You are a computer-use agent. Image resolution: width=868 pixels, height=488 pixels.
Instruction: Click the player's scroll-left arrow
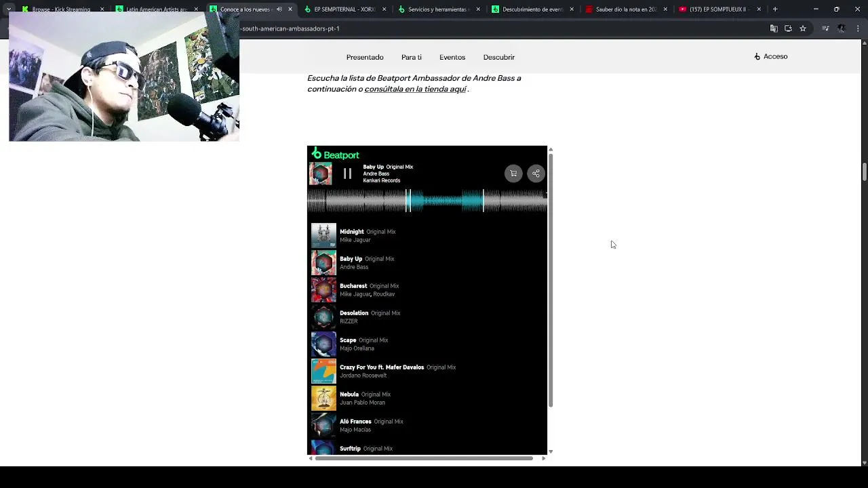[311, 458]
